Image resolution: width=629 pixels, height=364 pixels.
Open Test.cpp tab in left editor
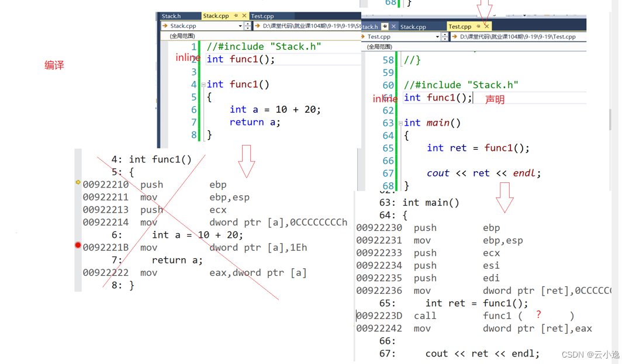[x=262, y=16]
